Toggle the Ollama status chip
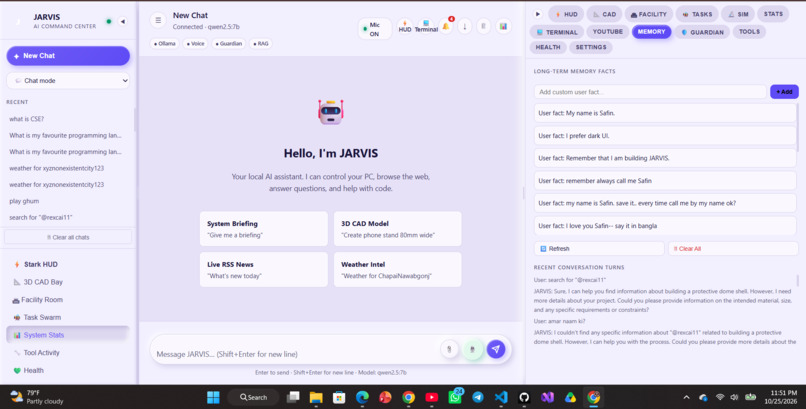The image size is (806, 409). 165,44
